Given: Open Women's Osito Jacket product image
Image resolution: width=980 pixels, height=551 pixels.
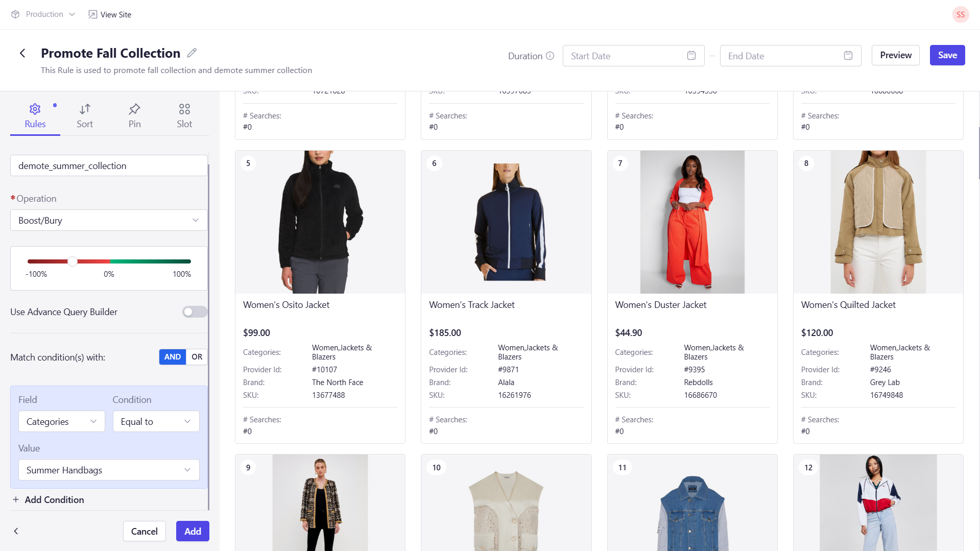Looking at the screenshot, I should 320,222.
